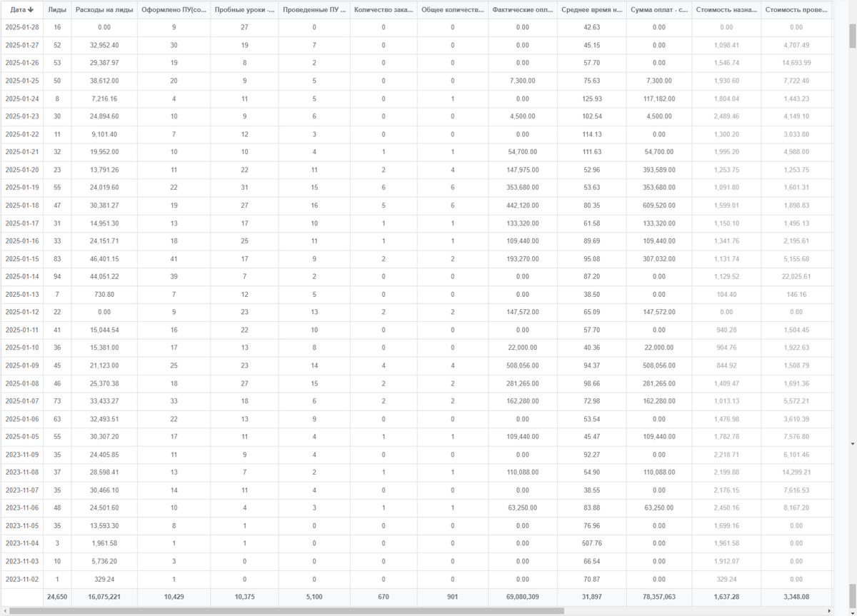Image resolution: width=857 pixels, height=616 pixels.
Task: Click the average time value 125.93
Action: 591,99
